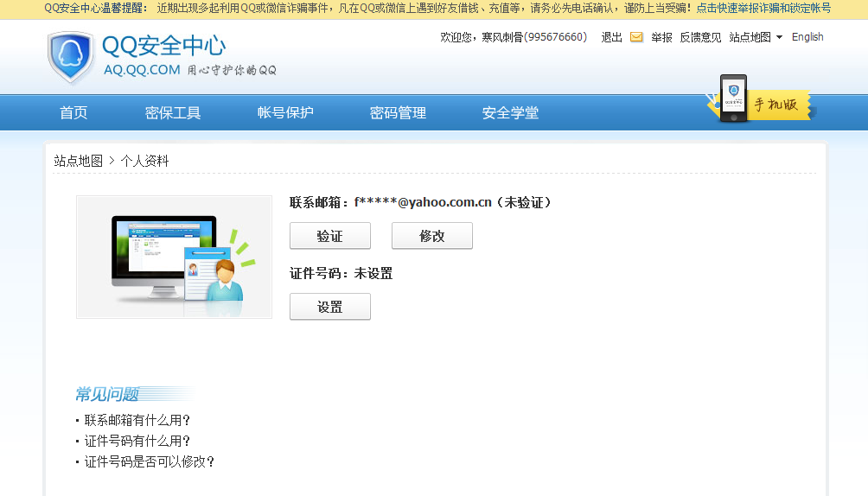This screenshot has width=868, height=496.
Task: Open the 帐号保护 menu
Action: (x=285, y=113)
